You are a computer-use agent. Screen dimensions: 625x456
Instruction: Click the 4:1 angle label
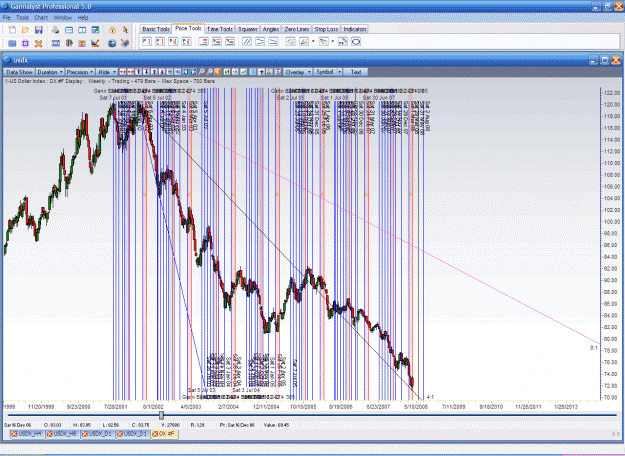(430, 397)
